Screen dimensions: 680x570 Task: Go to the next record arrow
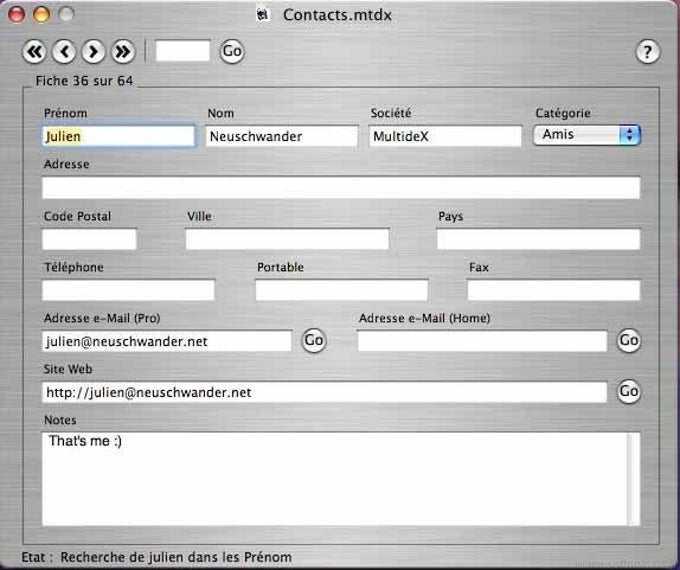click(x=93, y=52)
